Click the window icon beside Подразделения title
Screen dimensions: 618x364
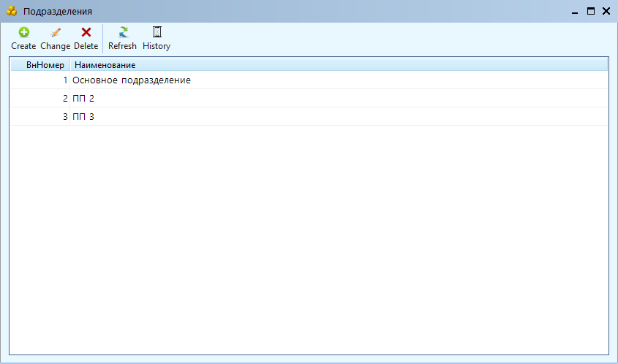tap(12, 12)
